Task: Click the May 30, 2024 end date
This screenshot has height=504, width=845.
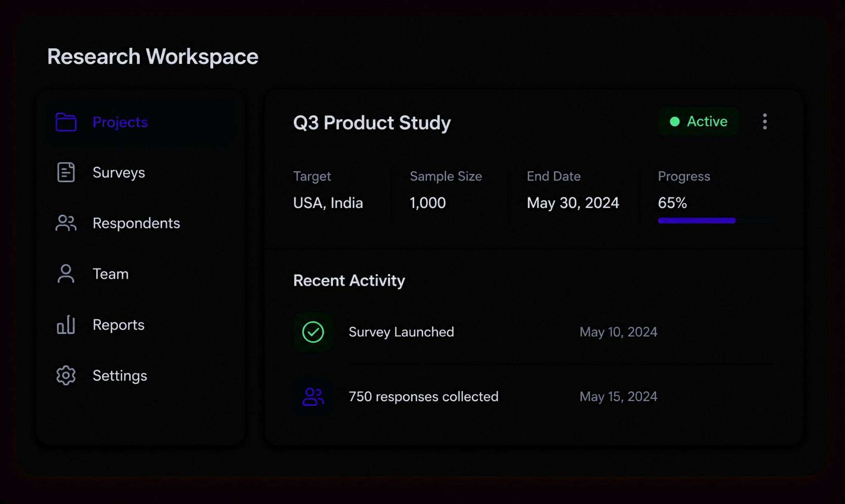Action: [x=573, y=203]
